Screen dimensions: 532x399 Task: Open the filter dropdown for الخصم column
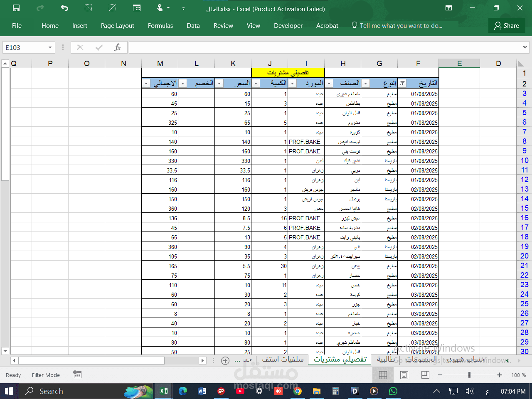183,83
